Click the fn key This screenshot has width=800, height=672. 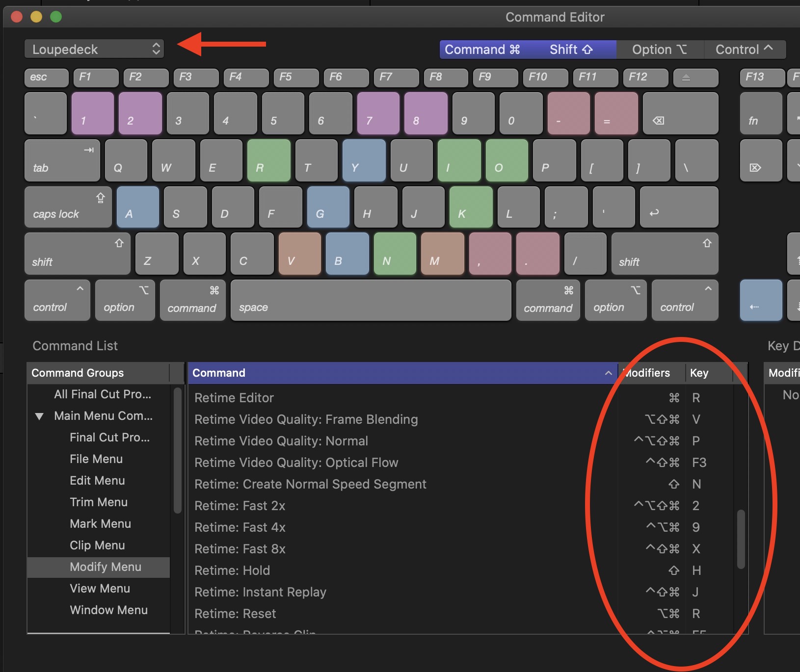(761, 113)
